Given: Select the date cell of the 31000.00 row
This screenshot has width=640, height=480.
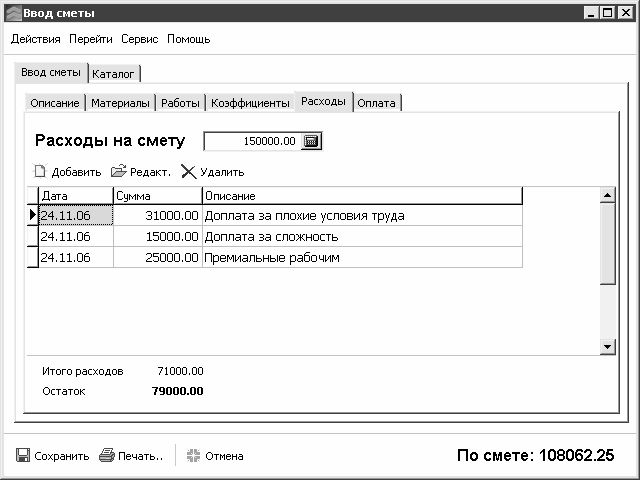Looking at the screenshot, I should coord(76,215).
